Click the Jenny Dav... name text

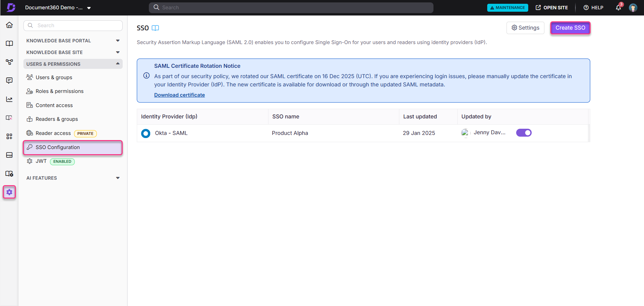click(x=490, y=133)
